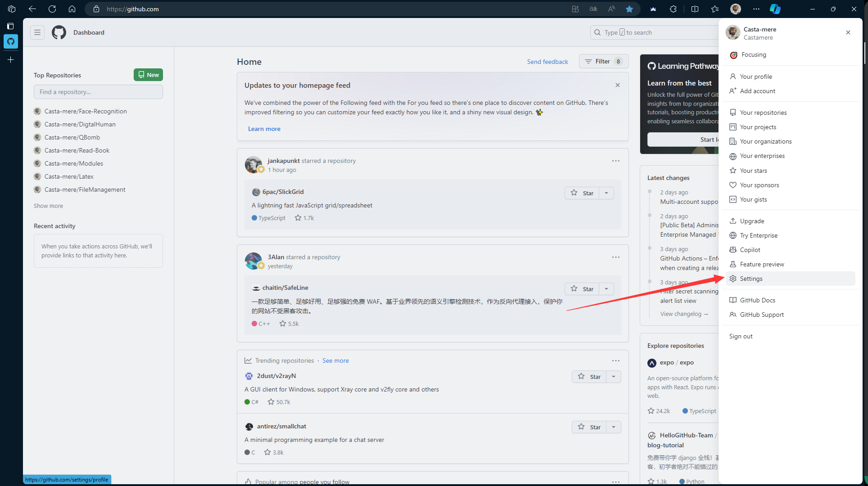
Task: Click Try Enterprise option
Action: point(758,235)
